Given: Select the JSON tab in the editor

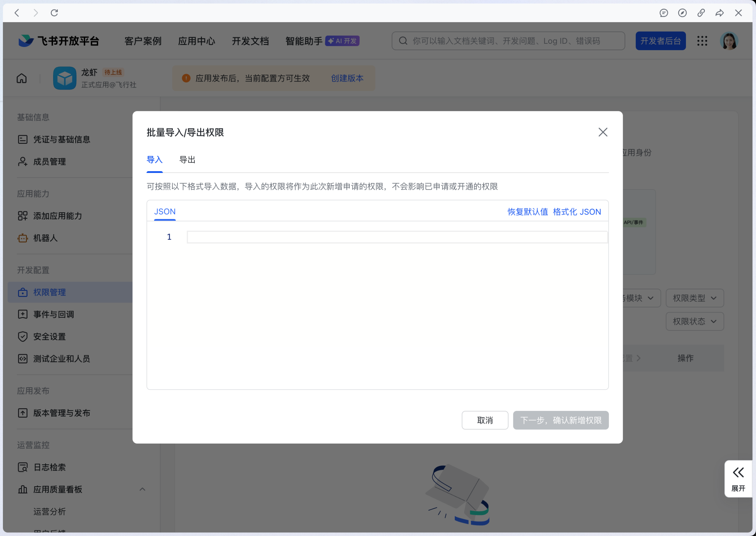Looking at the screenshot, I should pyautogui.click(x=165, y=212).
